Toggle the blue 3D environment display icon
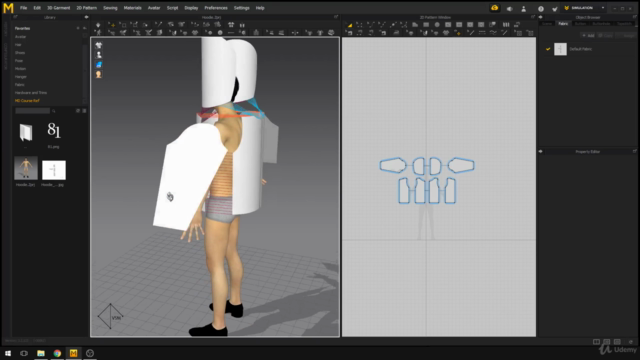This screenshot has width=640, height=360. click(x=99, y=64)
